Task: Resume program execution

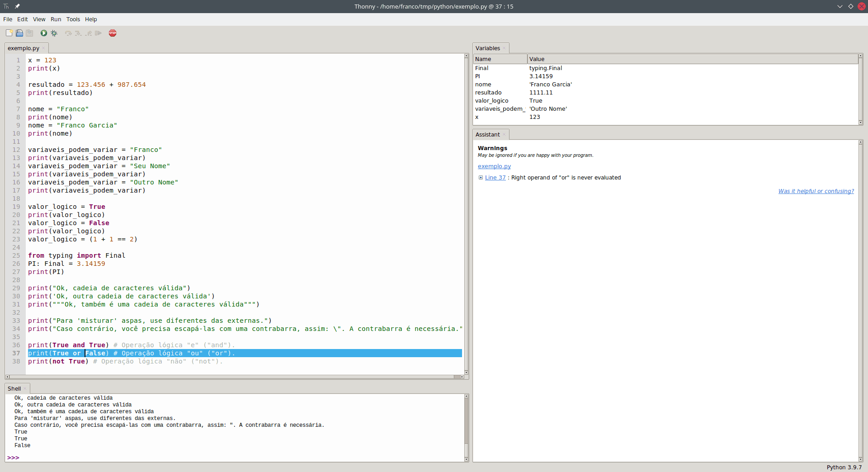Action: pyautogui.click(x=98, y=33)
